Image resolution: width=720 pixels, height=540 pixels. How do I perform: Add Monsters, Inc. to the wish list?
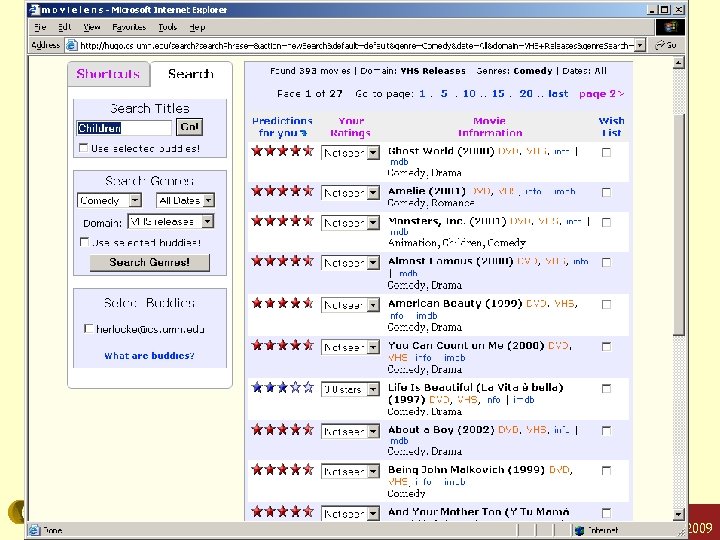point(606,222)
